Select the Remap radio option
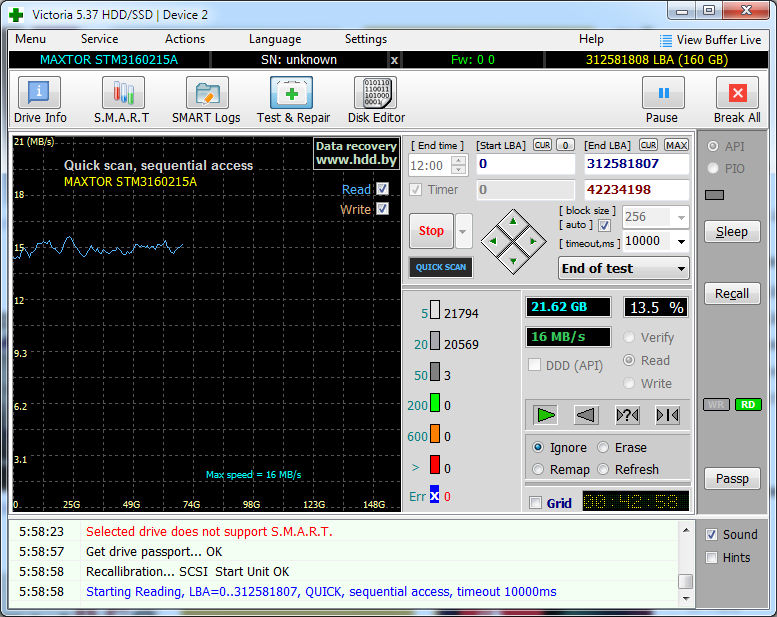Image resolution: width=777 pixels, height=617 pixels. 538,469
